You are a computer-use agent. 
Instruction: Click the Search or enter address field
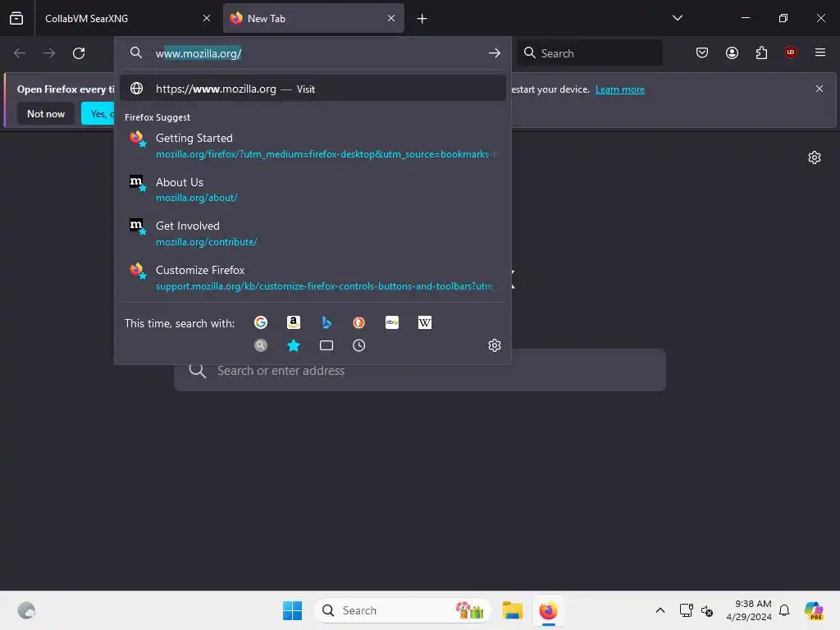point(420,371)
